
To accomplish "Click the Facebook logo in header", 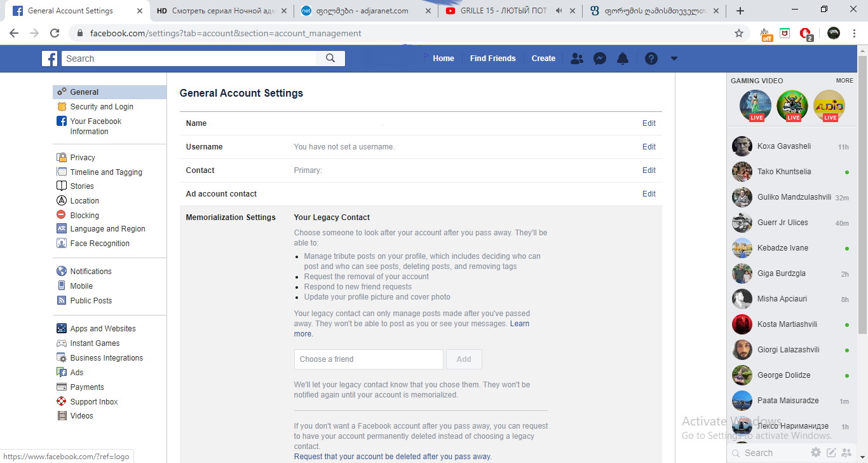I will pos(50,59).
